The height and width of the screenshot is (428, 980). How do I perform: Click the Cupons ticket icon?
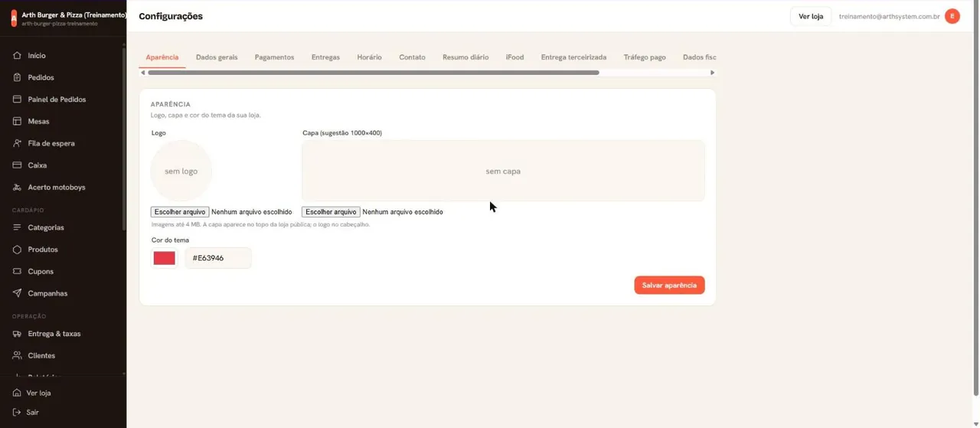click(17, 272)
